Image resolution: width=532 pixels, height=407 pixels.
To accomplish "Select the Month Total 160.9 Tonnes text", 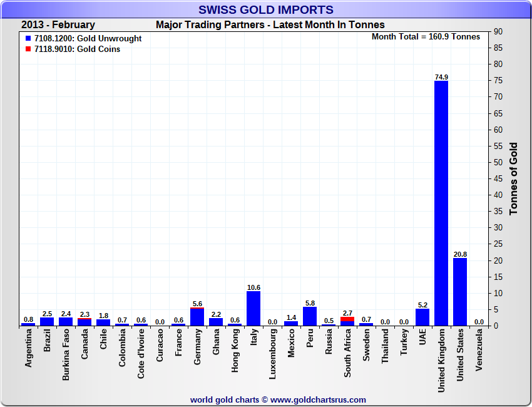I will coord(426,37).
